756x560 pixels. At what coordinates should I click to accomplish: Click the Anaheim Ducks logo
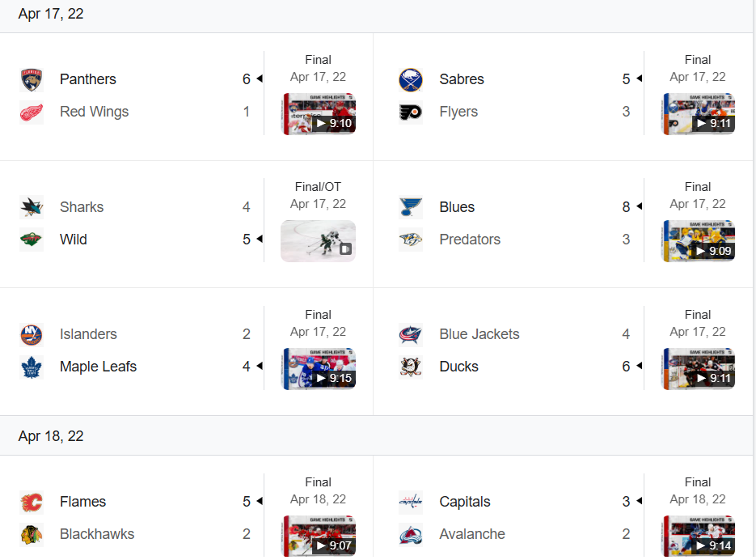[411, 367]
